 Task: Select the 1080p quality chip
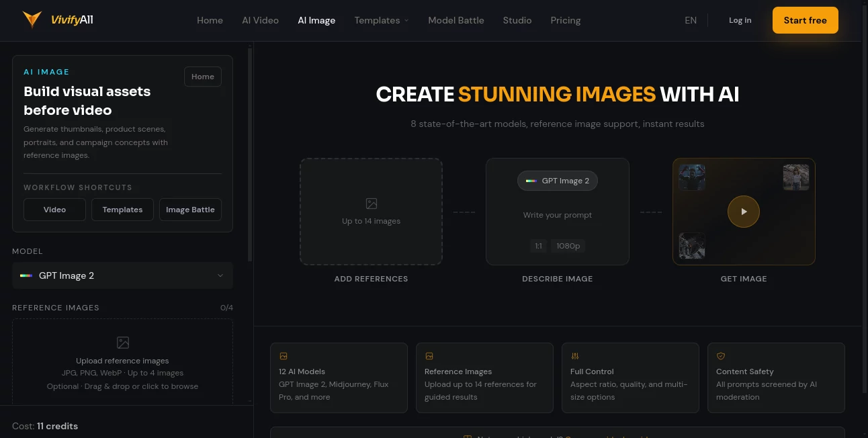(568, 246)
